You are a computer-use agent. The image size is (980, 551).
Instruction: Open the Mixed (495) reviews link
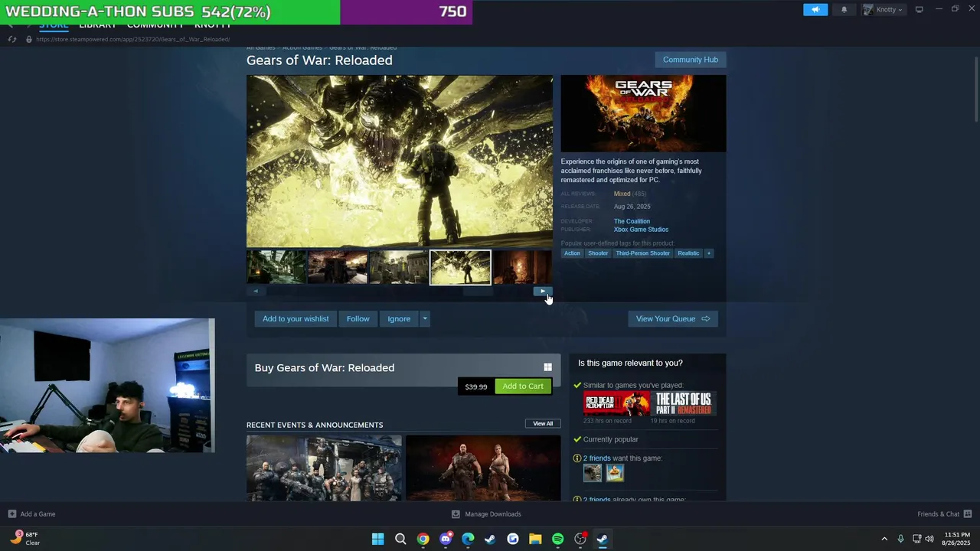[630, 194]
